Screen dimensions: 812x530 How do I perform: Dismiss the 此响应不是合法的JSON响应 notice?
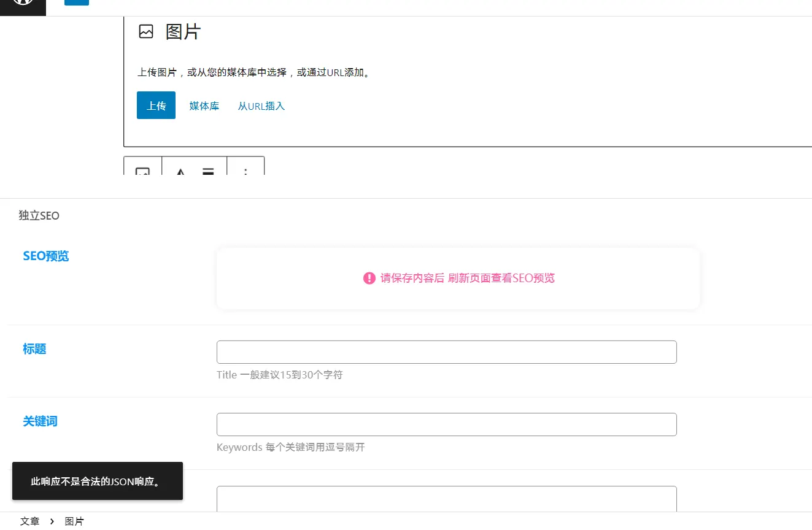click(x=98, y=481)
